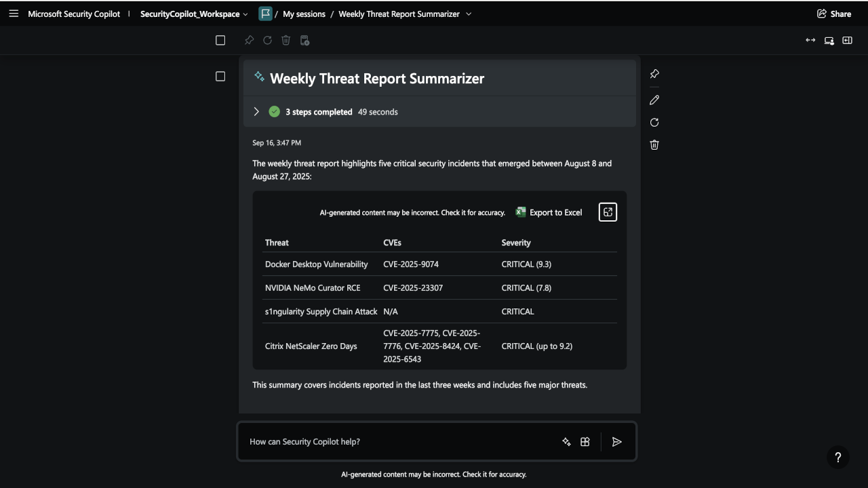Click the toolbar create promptbook icon
The width and height of the screenshot is (868, 488).
pos(304,41)
